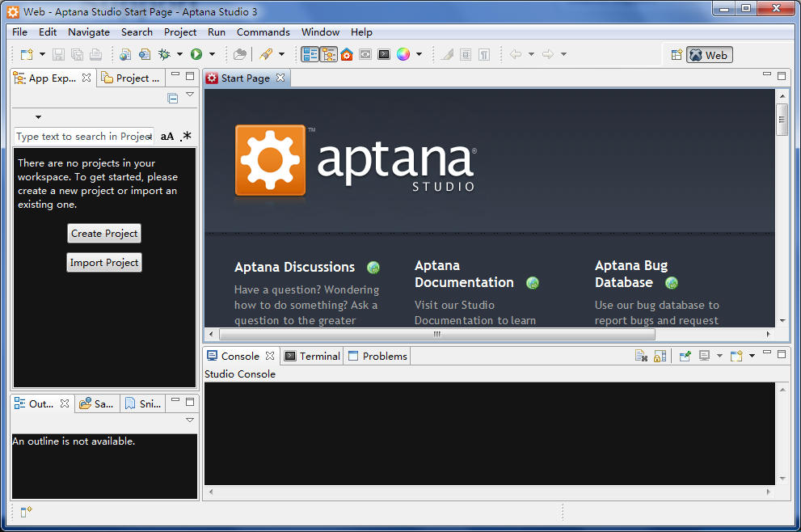Click the color wheel Themes icon

403,54
